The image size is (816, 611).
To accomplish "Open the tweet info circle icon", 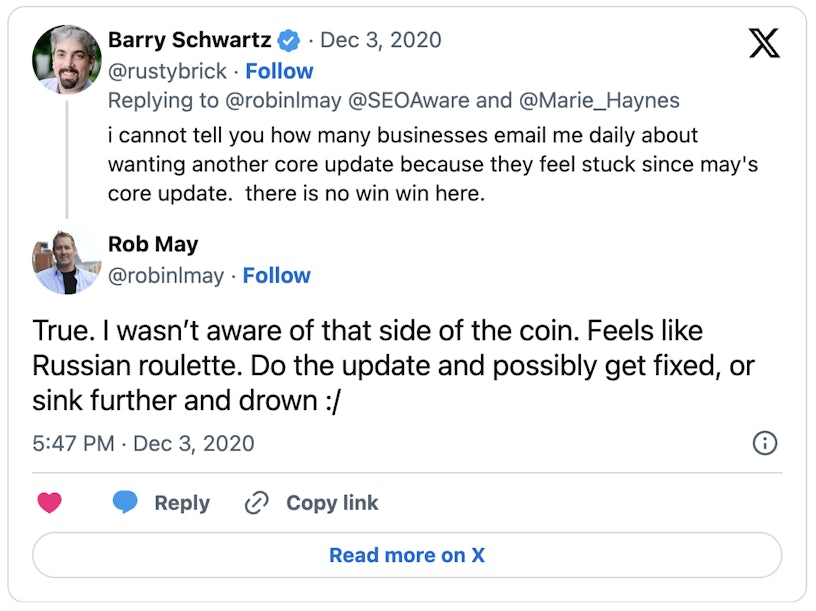I will (764, 443).
